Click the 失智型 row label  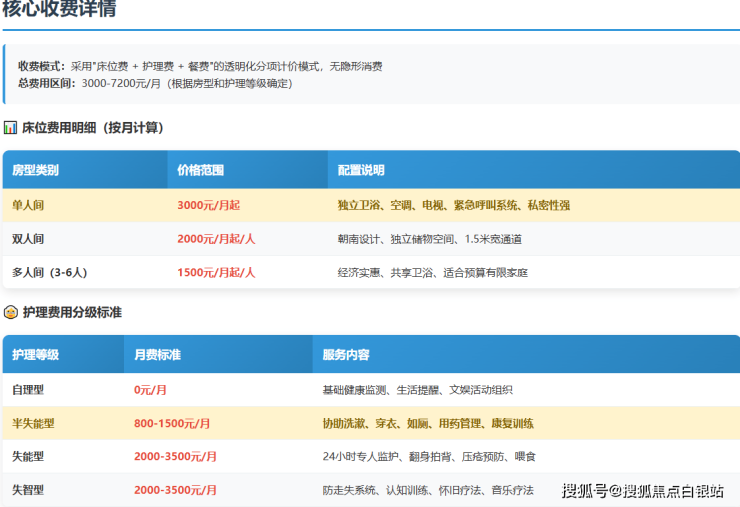[x=29, y=490]
